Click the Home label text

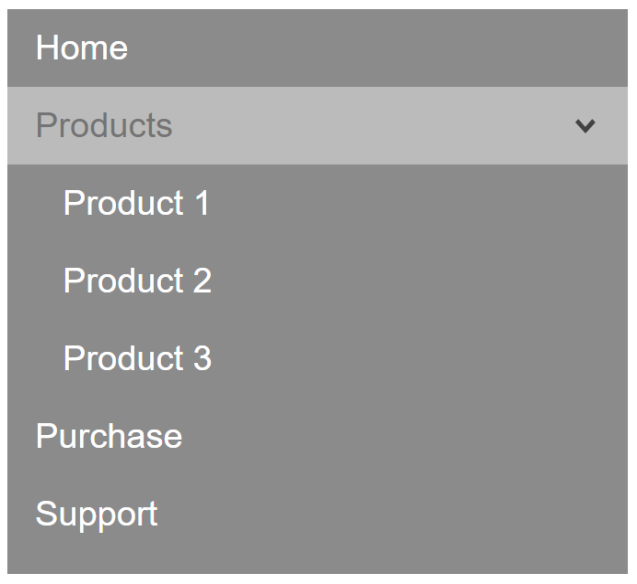(x=82, y=48)
